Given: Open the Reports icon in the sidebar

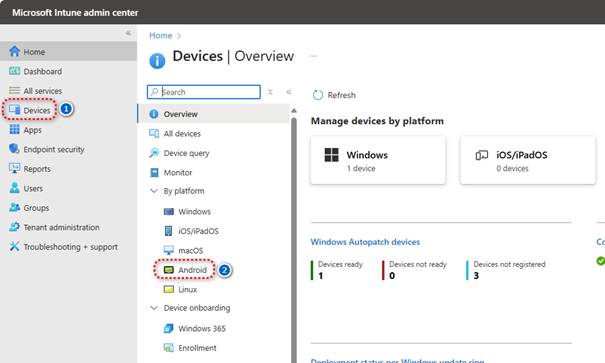Looking at the screenshot, I should [x=14, y=169].
